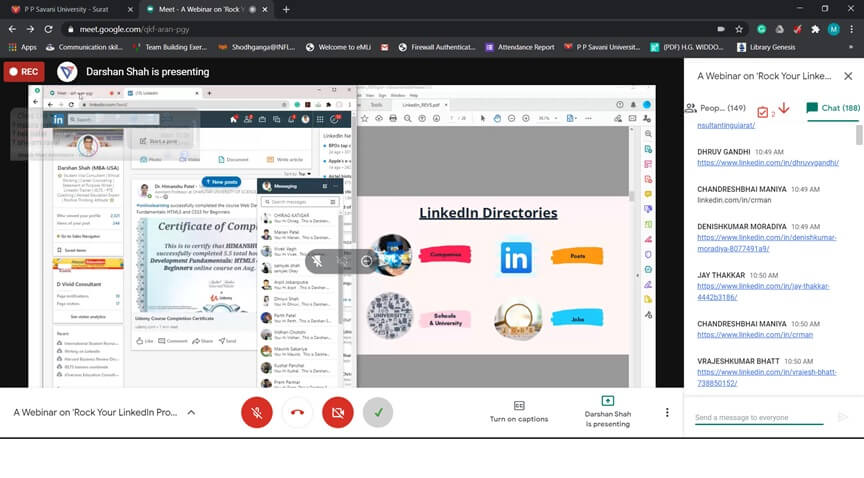The width and height of the screenshot is (864, 478).
Task: Click the Google Drive extension icon
Action: point(780,29)
